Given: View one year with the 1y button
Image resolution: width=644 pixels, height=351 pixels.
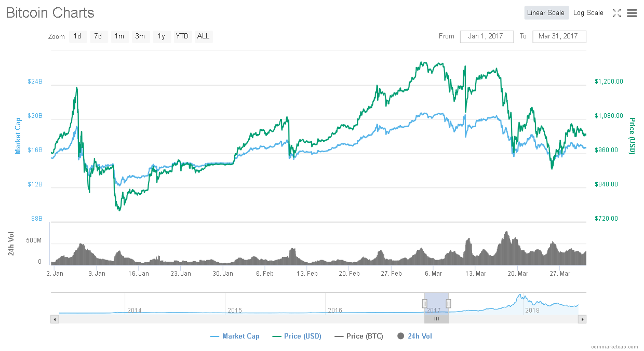Looking at the screenshot, I should 160,36.
